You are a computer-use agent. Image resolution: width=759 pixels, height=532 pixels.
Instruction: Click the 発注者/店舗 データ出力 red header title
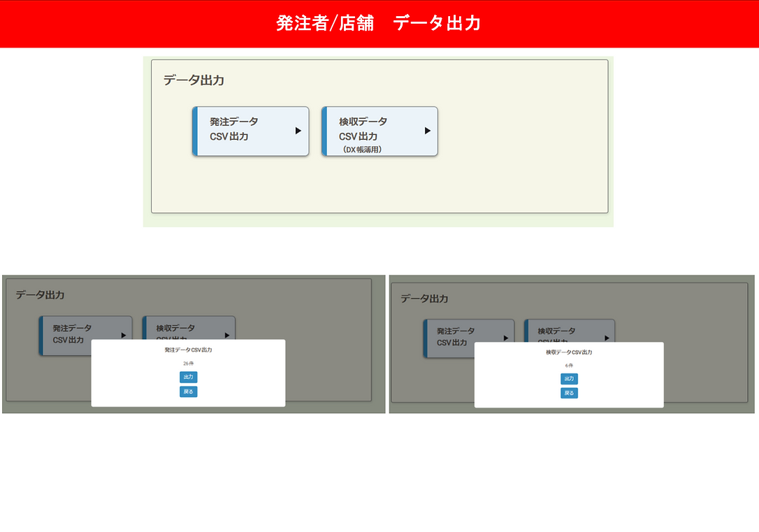coord(379,23)
